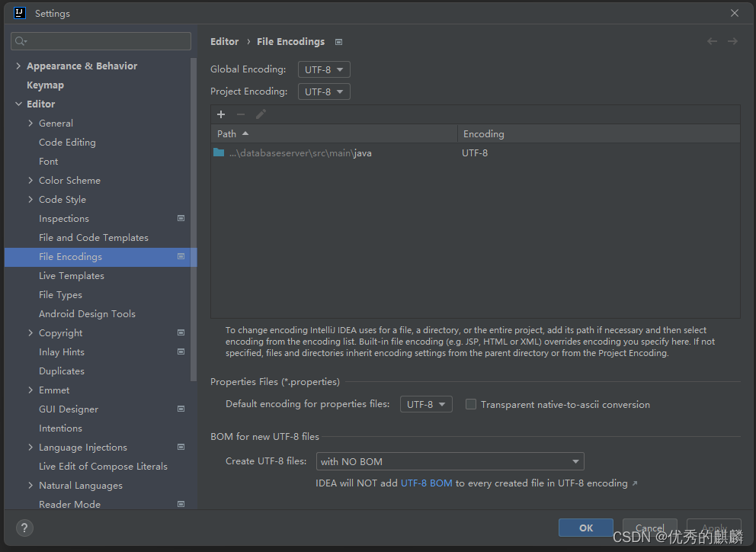
Task: Click the project-level marker icon beside File Encodings title
Action: 339,42
